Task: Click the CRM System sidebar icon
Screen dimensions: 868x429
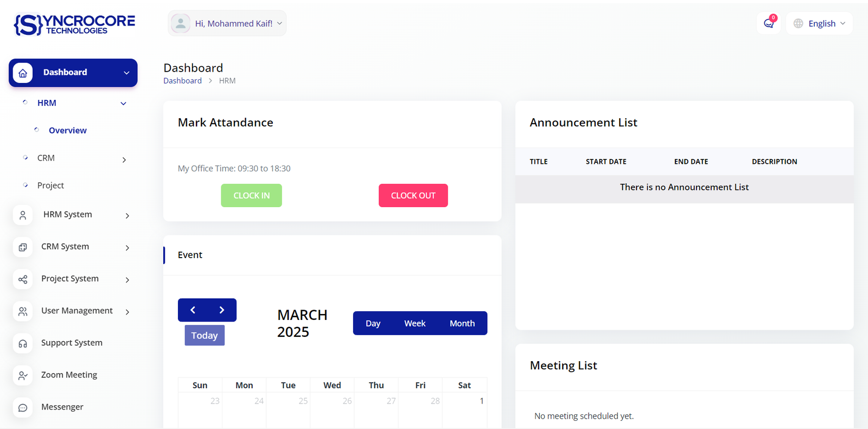Action: click(x=23, y=247)
